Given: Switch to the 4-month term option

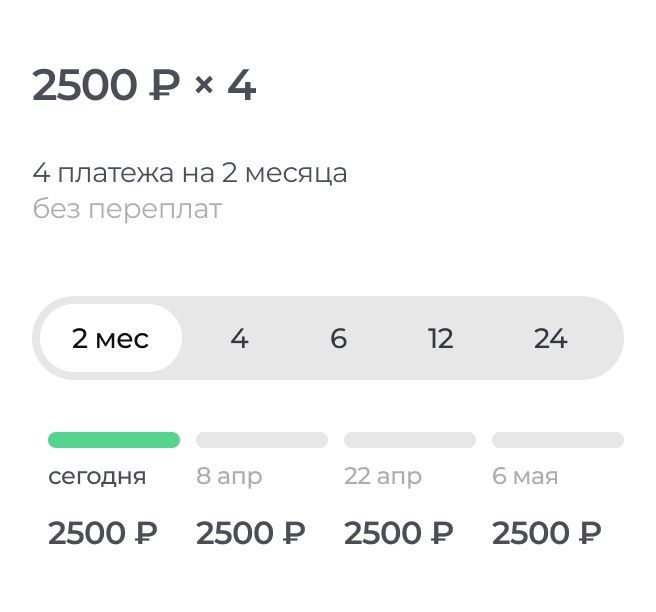Looking at the screenshot, I should (239, 339).
